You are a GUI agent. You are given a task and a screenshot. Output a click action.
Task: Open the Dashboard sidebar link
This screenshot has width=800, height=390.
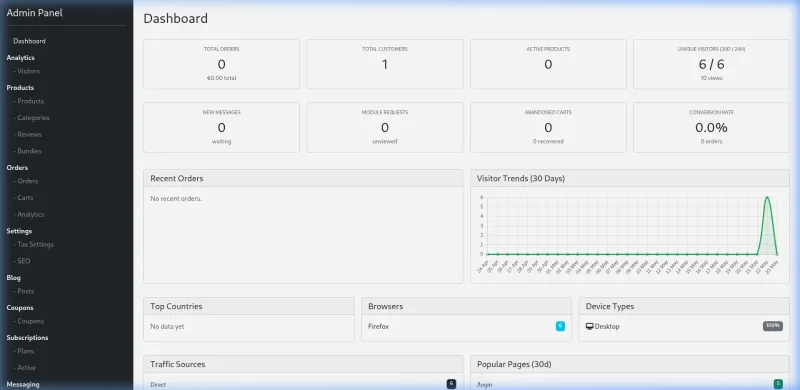coord(30,41)
